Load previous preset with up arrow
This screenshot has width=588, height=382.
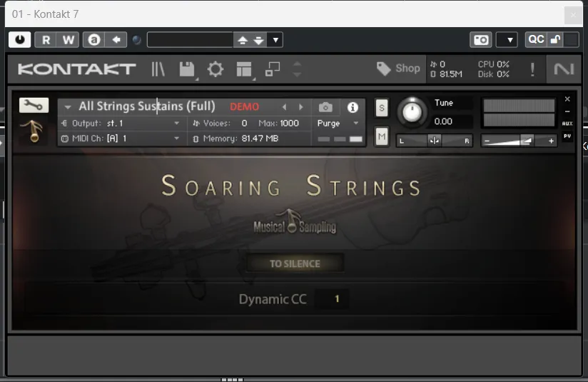coord(242,40)
